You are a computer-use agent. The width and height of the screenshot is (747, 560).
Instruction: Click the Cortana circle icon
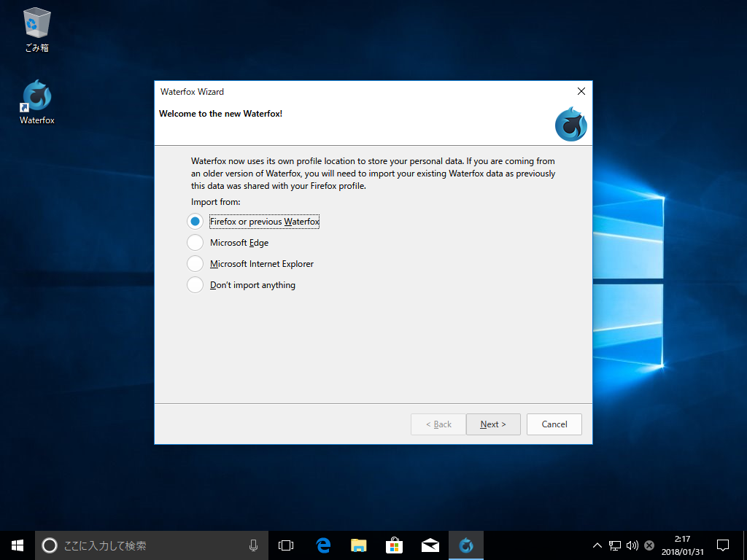click(x=50, y=545)
